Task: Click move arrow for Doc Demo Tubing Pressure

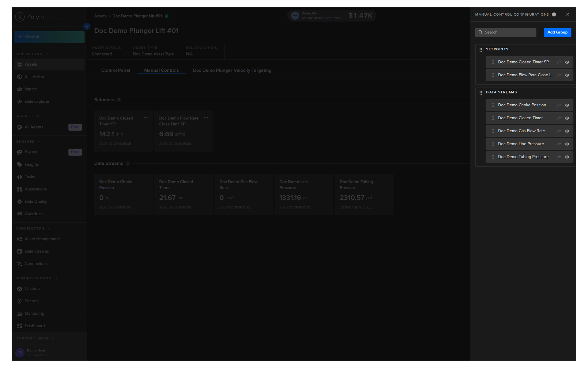Action: coord(559,157)
